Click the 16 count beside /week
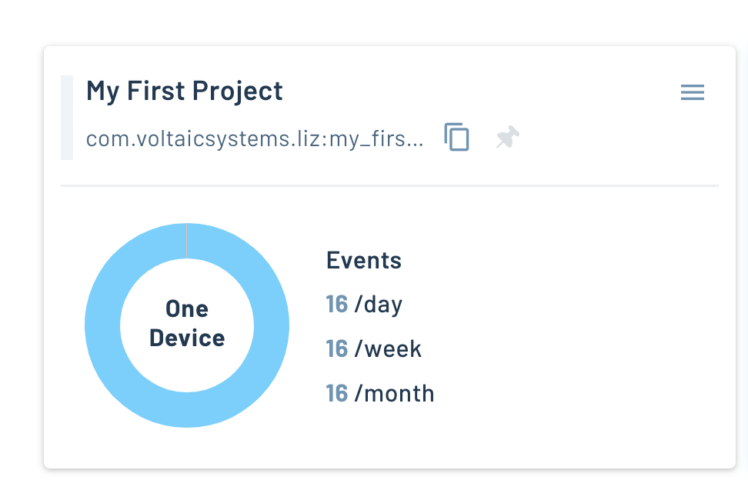This screenshot has height=500, width=748. pyautogui.click(x=337, y=349)
